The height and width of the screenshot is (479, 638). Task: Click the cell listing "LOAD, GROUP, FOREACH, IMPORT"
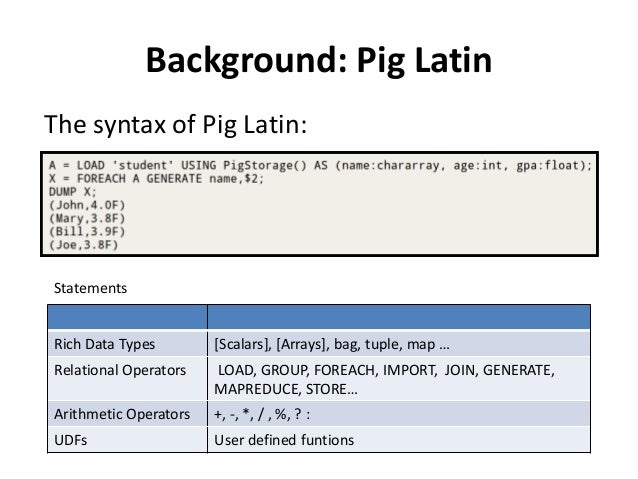click(399, 379)
